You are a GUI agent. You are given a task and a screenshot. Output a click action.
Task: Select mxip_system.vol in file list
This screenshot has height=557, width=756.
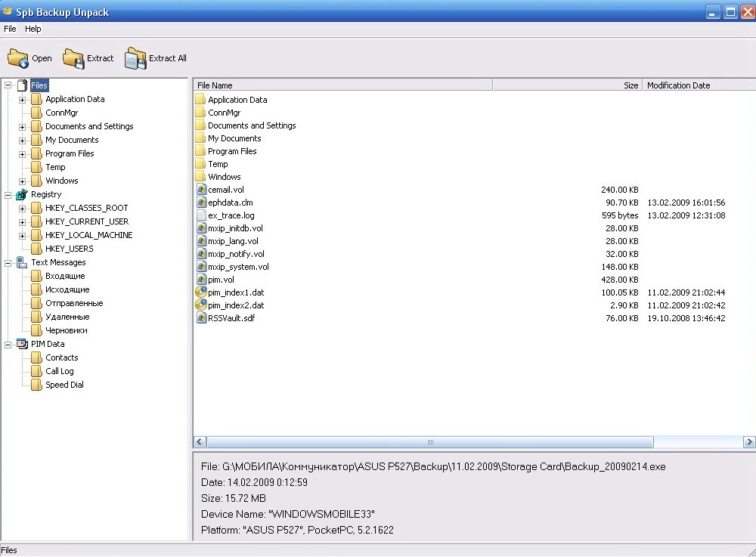tap(238, 267)
